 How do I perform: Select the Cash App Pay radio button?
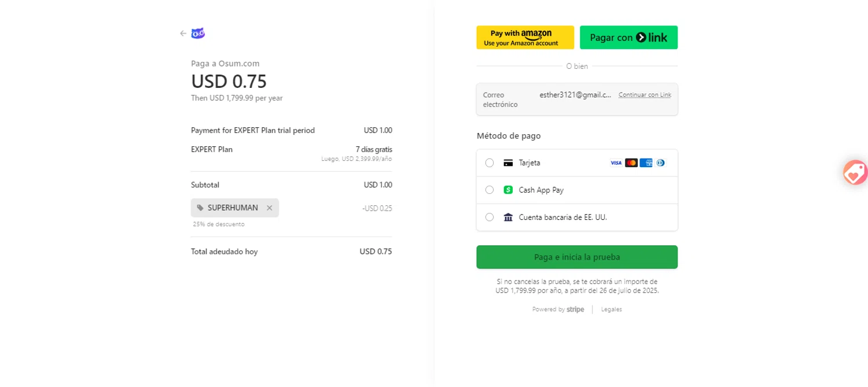tap(490, 190)
